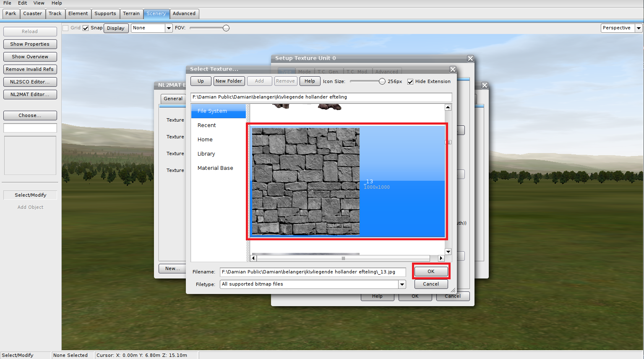
Task: Close the Select Texture dialog
Action: coord(453,69)
